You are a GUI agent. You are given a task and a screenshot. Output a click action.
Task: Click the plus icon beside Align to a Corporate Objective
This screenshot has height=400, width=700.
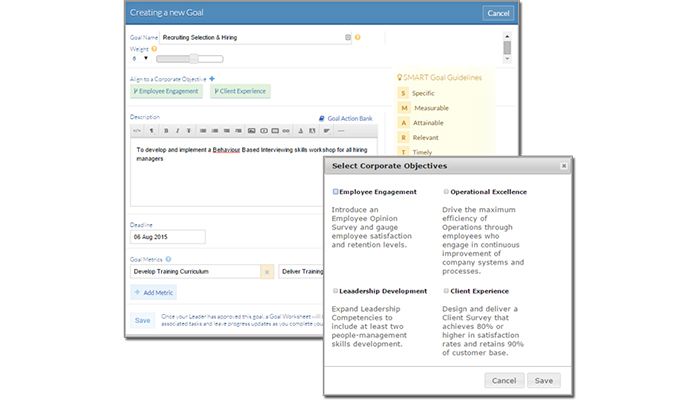point(212,77)
